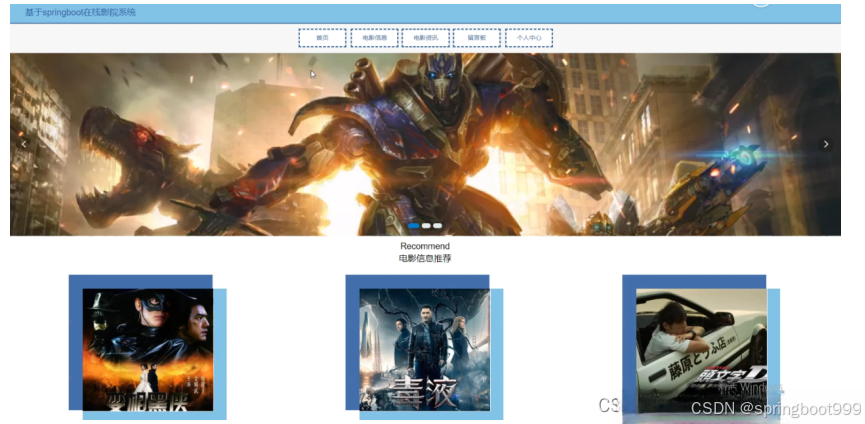This screenshot has width=865, height=424.
Task: Select the second carousel indicator dot
Action: pyautogui.click(x=426, y=226)
